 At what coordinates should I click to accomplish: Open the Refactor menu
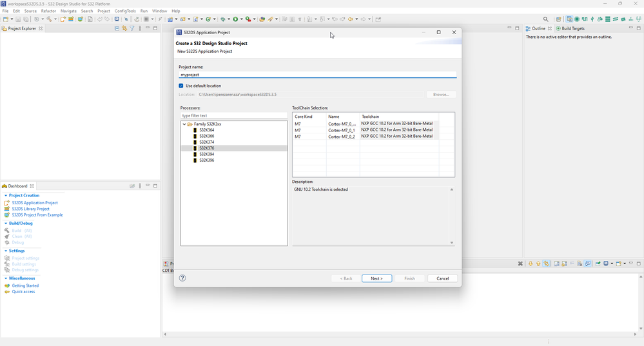click(48, 11)
